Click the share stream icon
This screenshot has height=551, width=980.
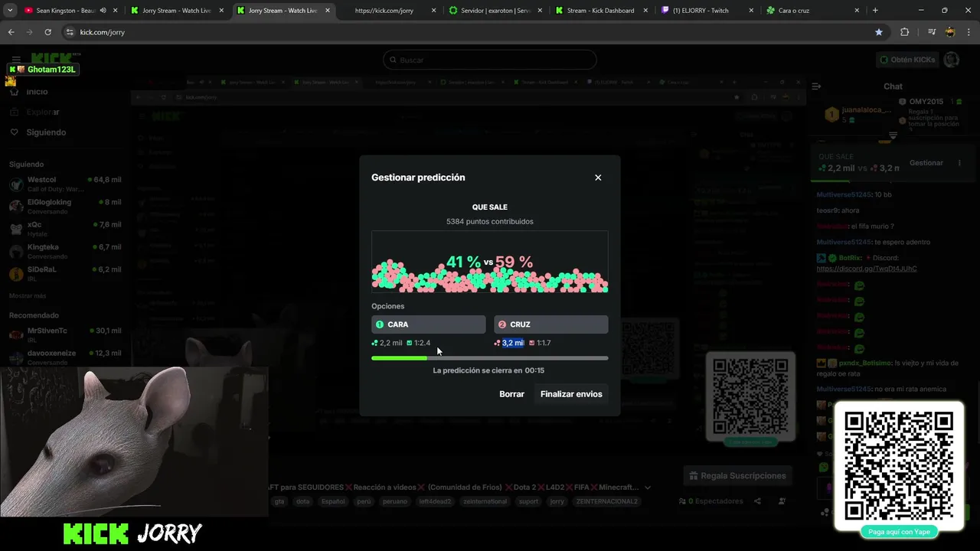[x=757, y=501]
